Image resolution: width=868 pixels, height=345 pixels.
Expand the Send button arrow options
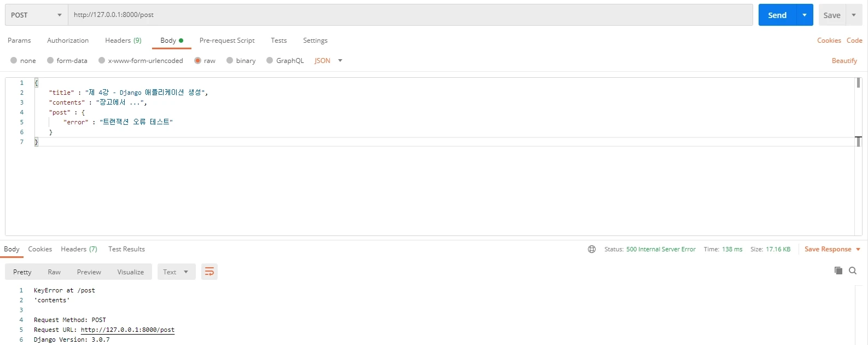coord(805,15)
